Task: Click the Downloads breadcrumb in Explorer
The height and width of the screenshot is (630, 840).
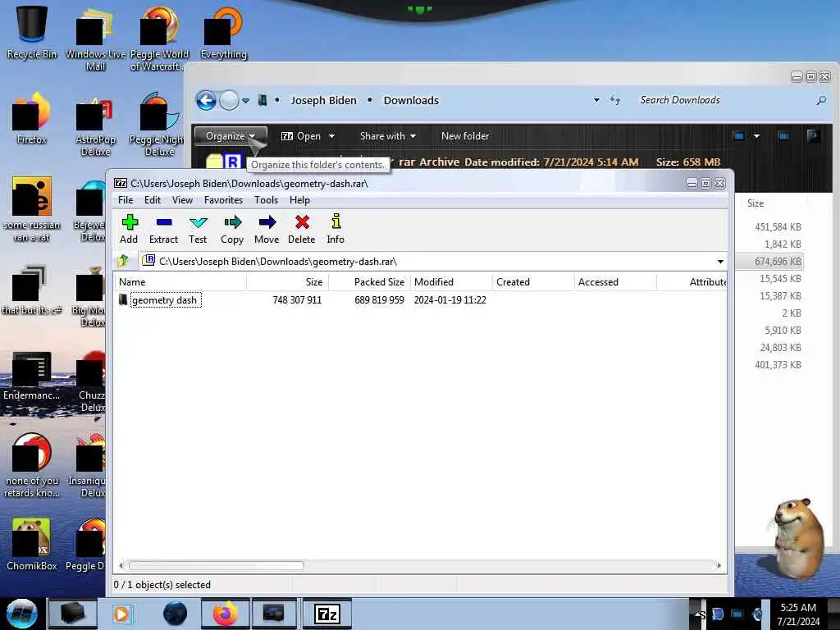Action: tap(411, 100)
